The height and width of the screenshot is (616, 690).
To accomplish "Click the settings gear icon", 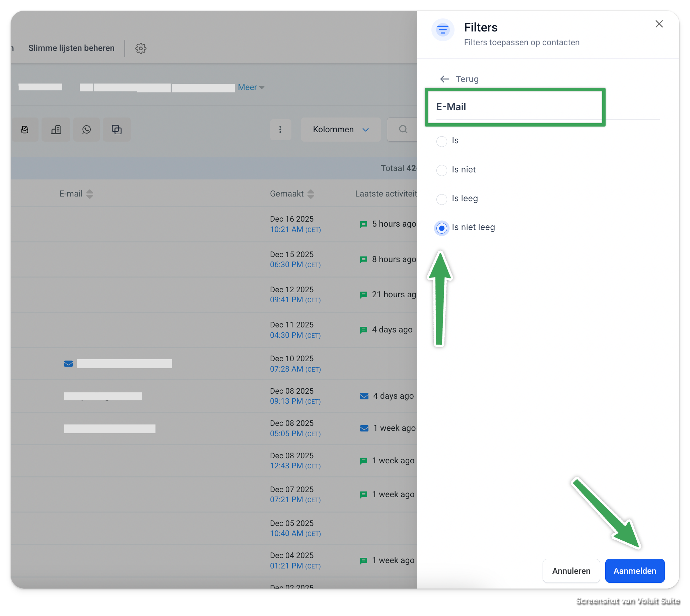I will point(140,49).
